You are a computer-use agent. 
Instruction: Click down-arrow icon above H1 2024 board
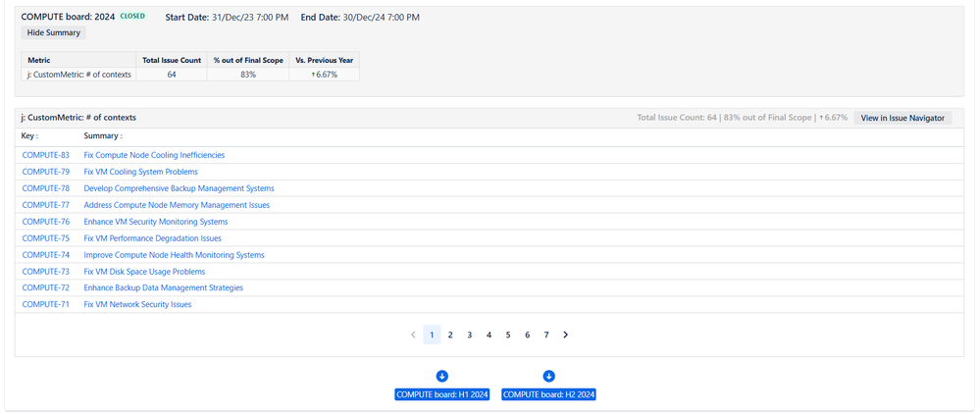click(x=441, y=376)
